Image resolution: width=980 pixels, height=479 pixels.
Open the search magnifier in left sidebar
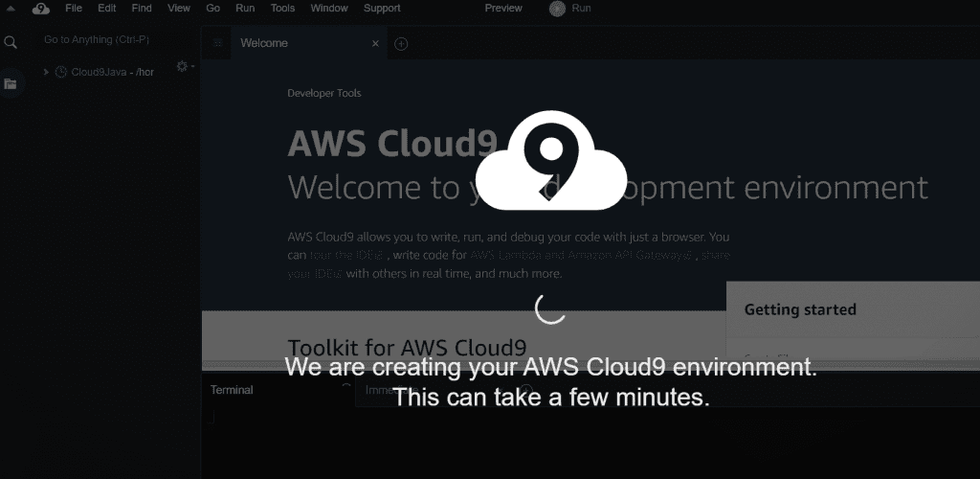click(x=11, y=42)
